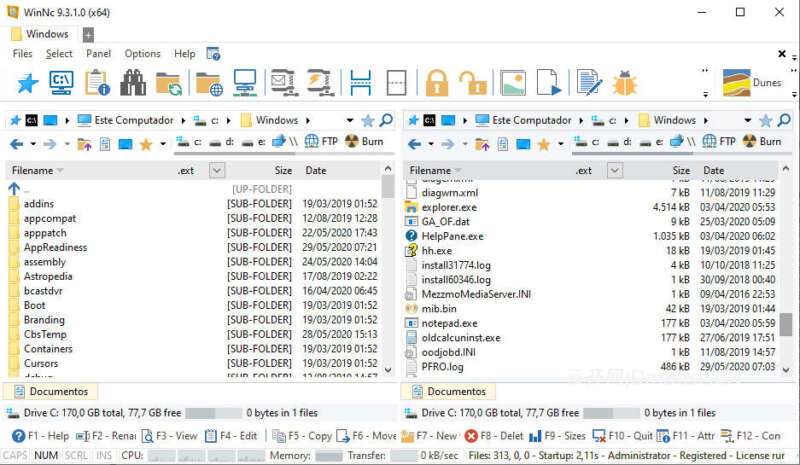800x465 pixels.
Task: Open the Options menu
Action: [142, 54]
